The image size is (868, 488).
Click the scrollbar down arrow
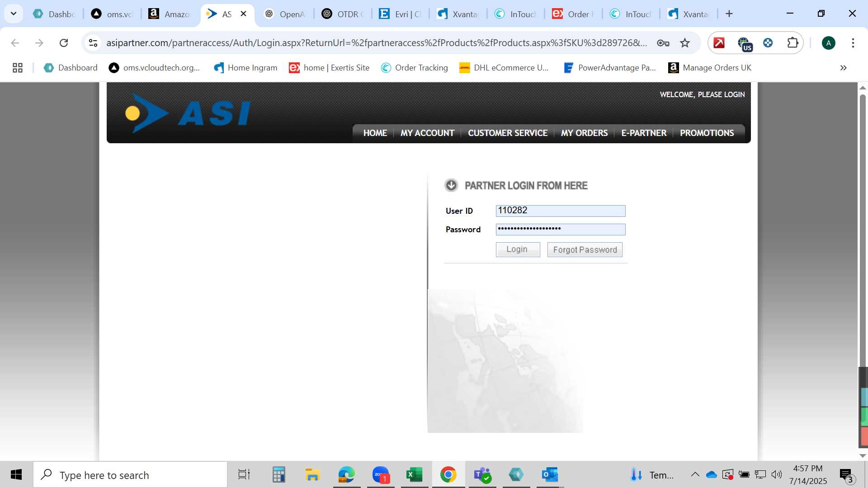[x=863, y=455]
